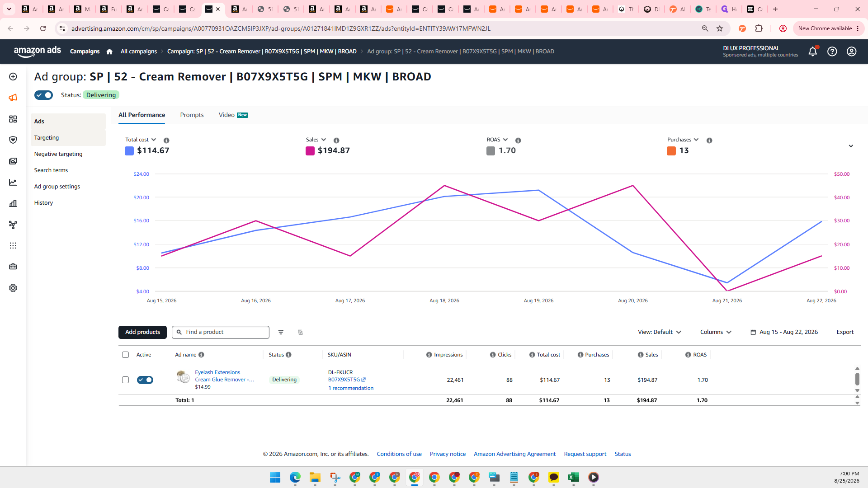Screen dimensions: 868x488
Task: Click the Add products button
Action: (142, 332)
